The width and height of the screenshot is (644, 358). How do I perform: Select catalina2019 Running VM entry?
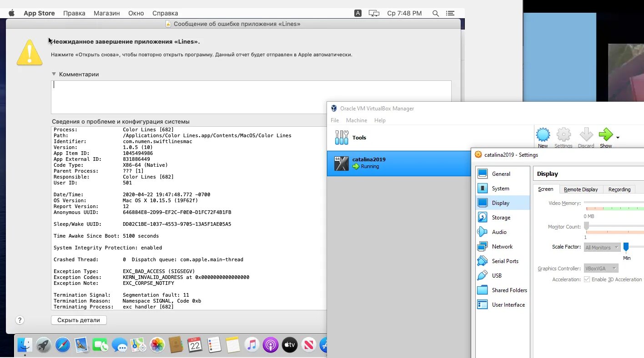(x=398, y=163)
